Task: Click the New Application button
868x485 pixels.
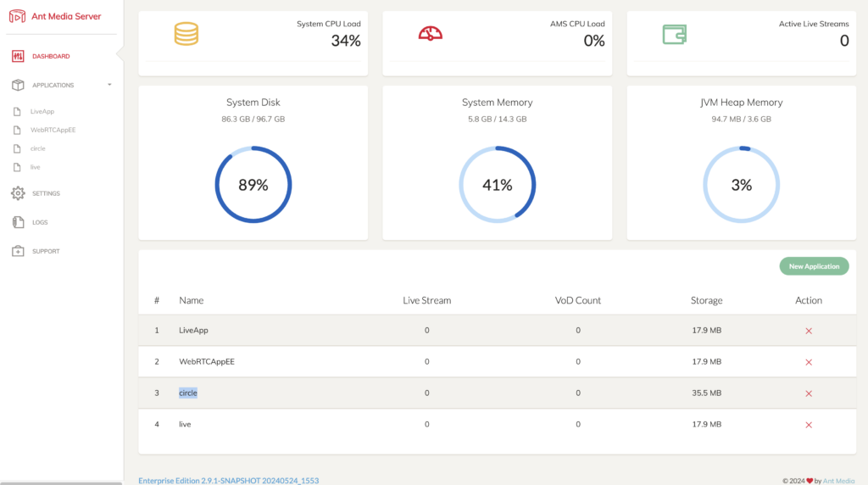Action: (x=814, y=266)
